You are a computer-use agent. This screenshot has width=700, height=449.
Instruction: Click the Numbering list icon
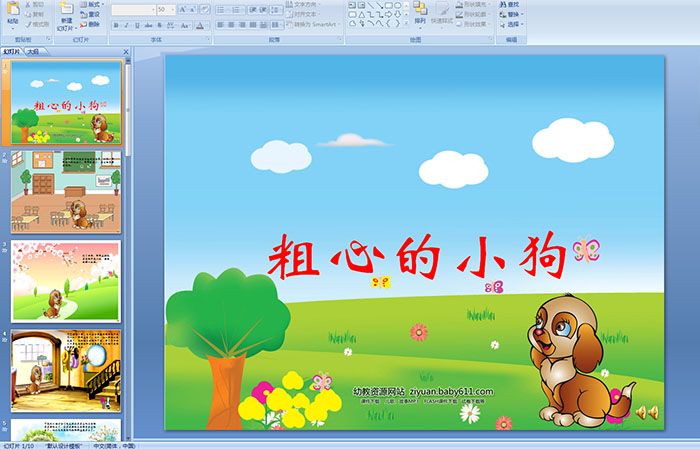(x=237, y=10)
